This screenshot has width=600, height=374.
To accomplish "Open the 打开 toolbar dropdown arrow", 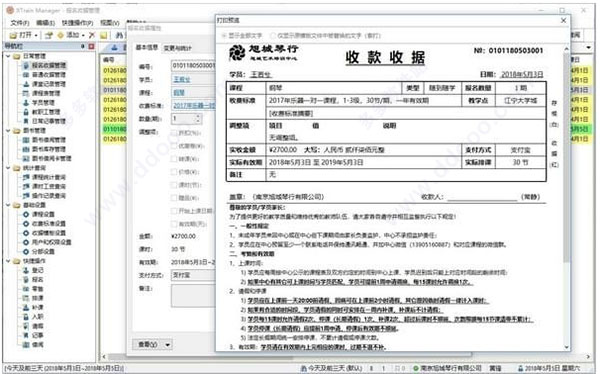I will tap(36, 35).
